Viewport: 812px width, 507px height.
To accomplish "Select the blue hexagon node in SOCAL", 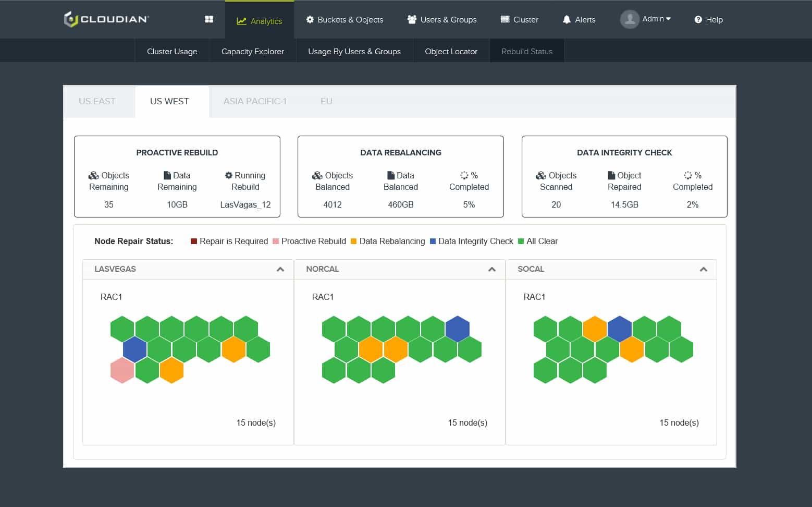I will [620, 329].
